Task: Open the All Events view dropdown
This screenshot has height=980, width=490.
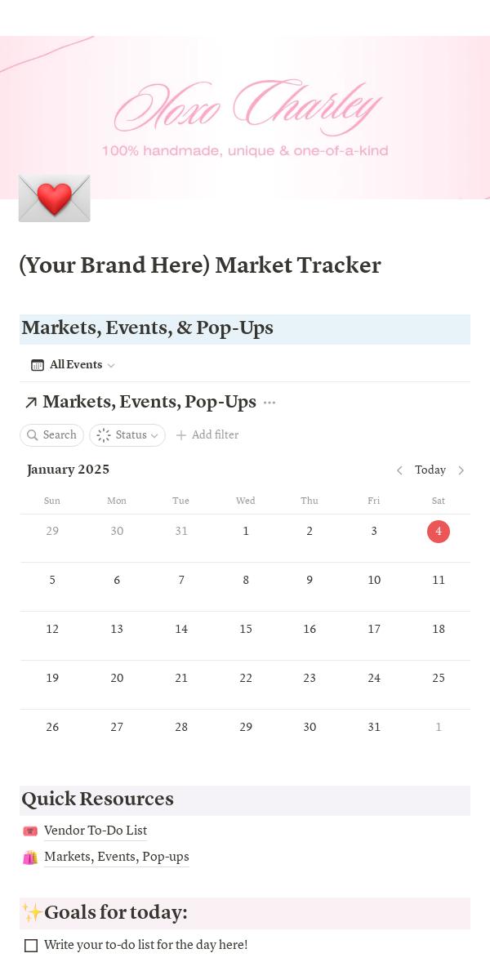Action: 110,365
